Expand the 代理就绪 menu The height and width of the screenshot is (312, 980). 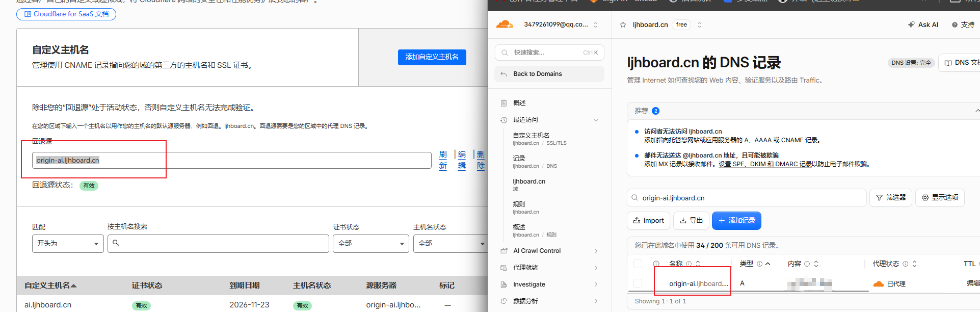(596, 268)
